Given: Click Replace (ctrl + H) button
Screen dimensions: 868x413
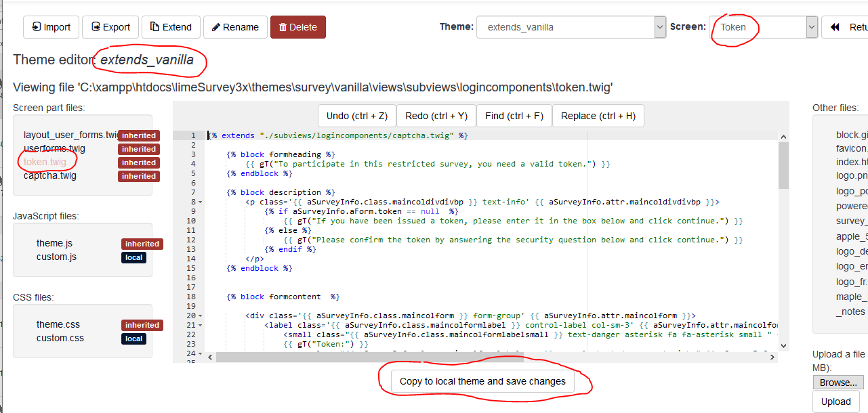Looking at the screenshot, I should coord(598,116).
